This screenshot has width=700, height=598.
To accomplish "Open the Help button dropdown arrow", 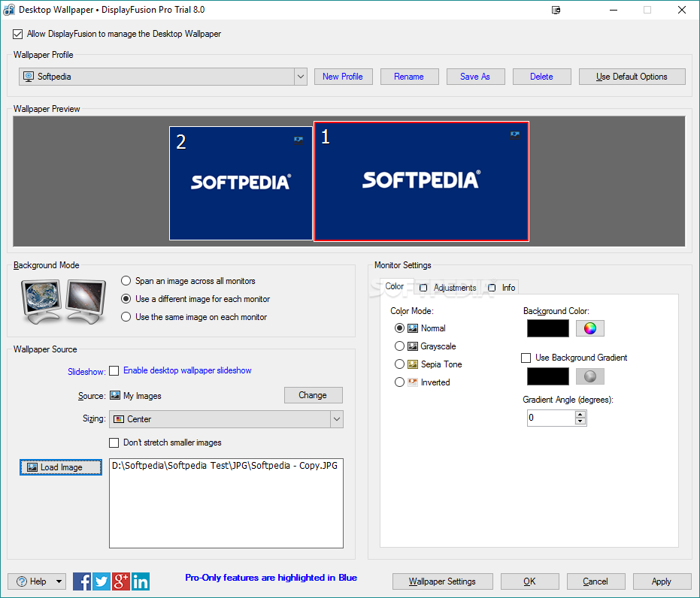I will click(x=59, y=581).
